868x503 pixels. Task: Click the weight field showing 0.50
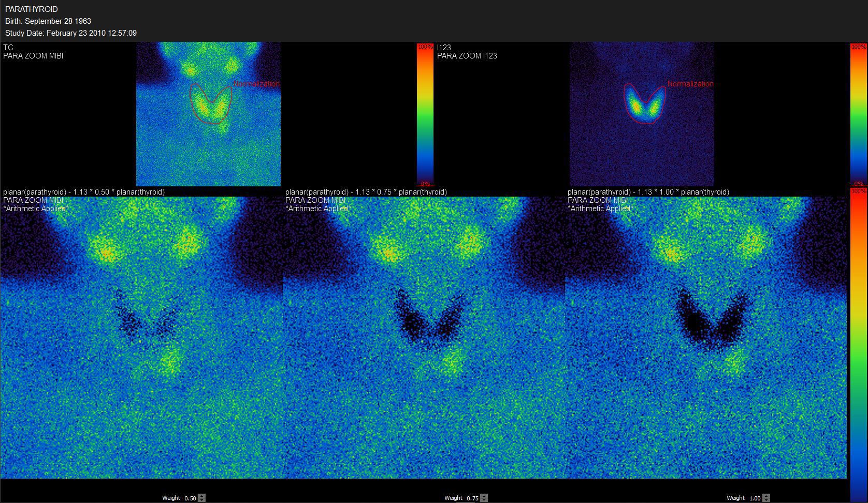coord(190,498)
